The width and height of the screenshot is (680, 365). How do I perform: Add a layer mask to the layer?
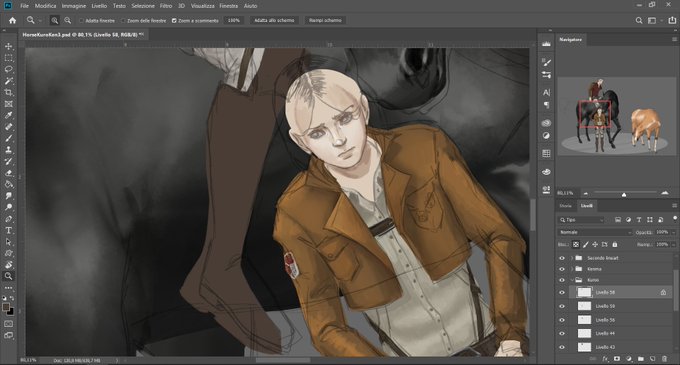coord(617,359)
